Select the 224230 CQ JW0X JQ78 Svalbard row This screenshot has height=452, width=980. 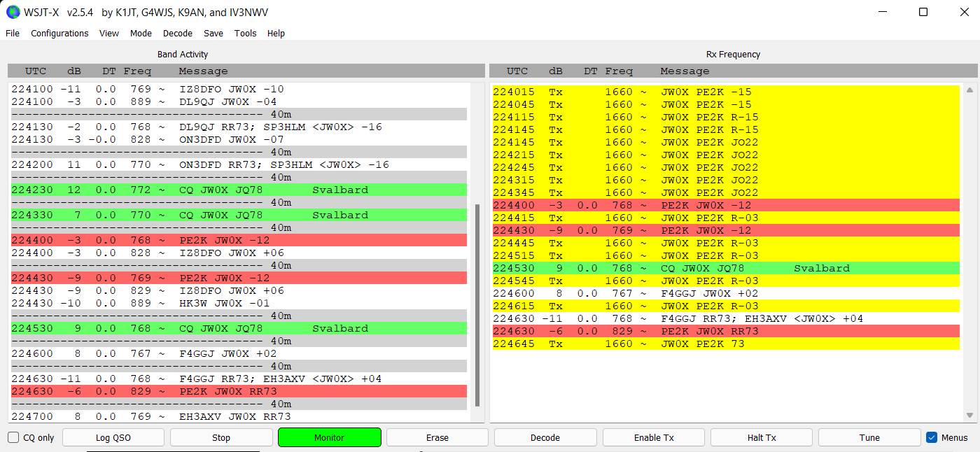[239, 190]
